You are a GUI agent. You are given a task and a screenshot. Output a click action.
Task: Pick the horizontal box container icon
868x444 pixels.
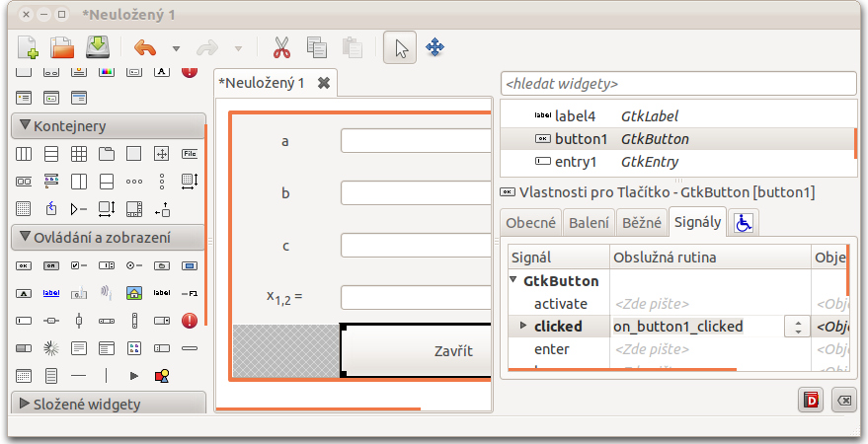coord(24,154)
